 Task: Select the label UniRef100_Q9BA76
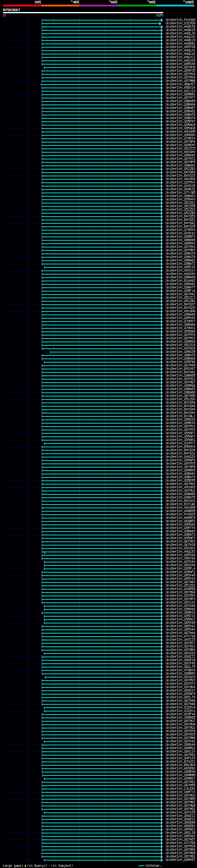pos(180,115)
